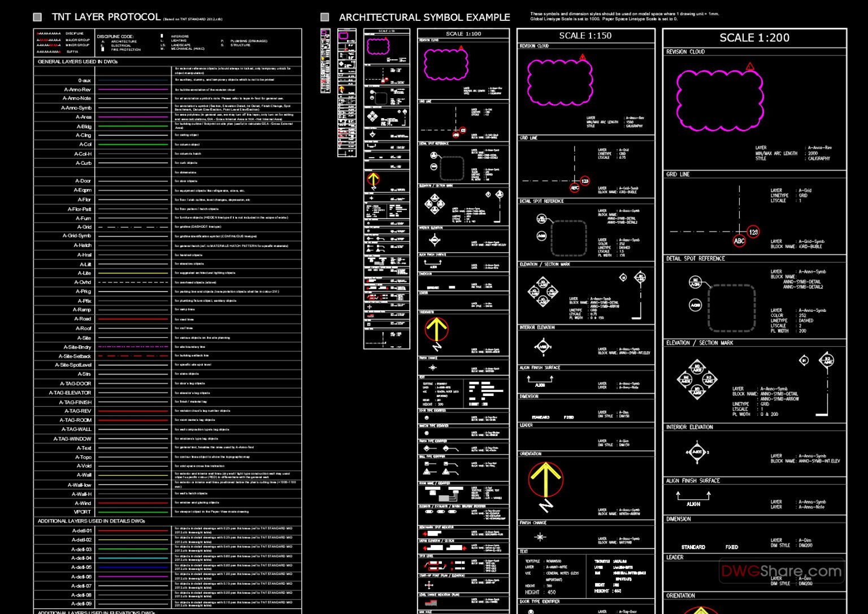The height and width of the screenshot is (614, 868).
Task: Click the red A-Road layer line sample
Action: (x=133, y=319)
